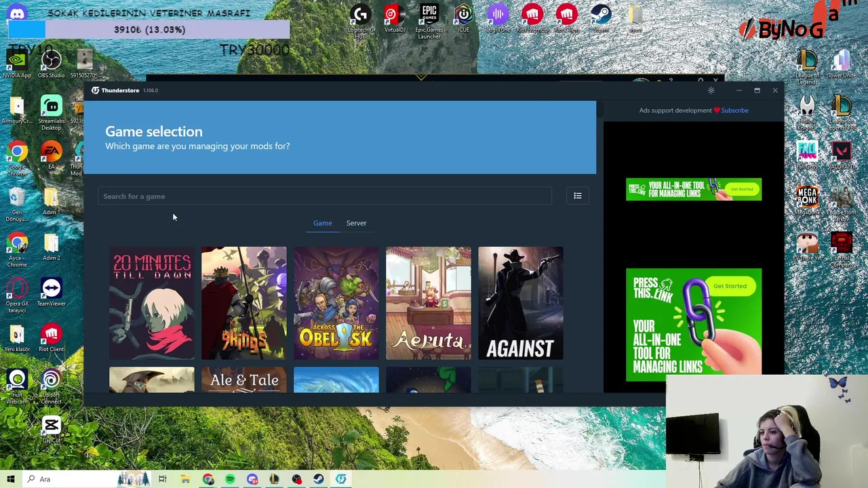This screenshot has width=868, height=488.
Task: Open Lethal Company desktop icon
Action: (842, 250)
